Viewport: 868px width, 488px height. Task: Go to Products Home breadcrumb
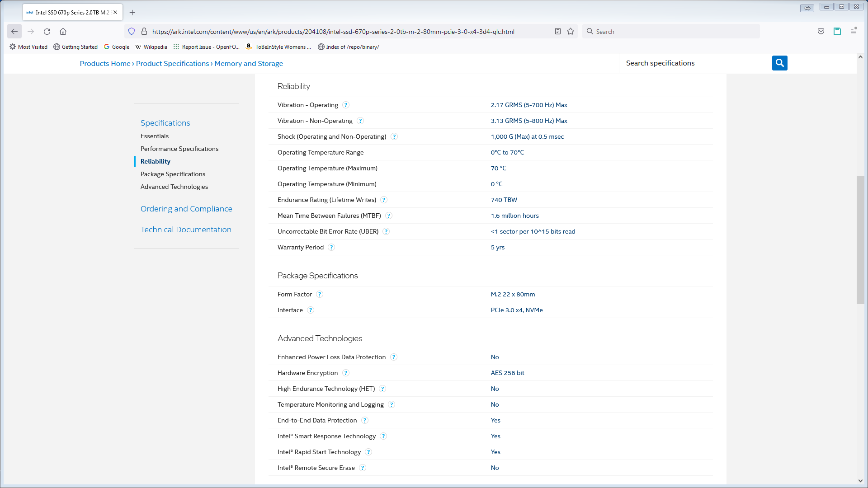(105, 64)
